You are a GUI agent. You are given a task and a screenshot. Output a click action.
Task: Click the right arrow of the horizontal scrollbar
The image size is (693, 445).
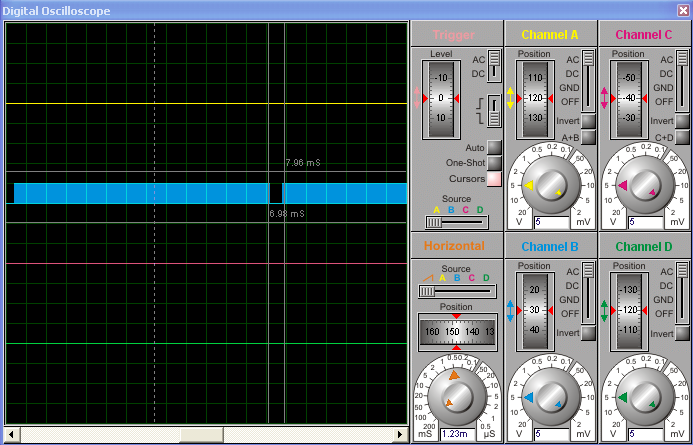pos(401,435)
